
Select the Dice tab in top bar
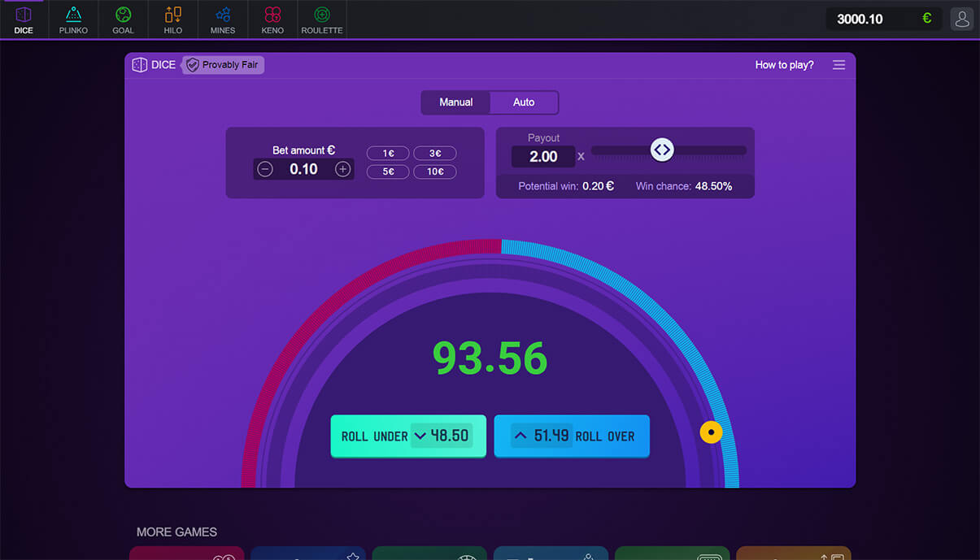(x=24, y=20)
